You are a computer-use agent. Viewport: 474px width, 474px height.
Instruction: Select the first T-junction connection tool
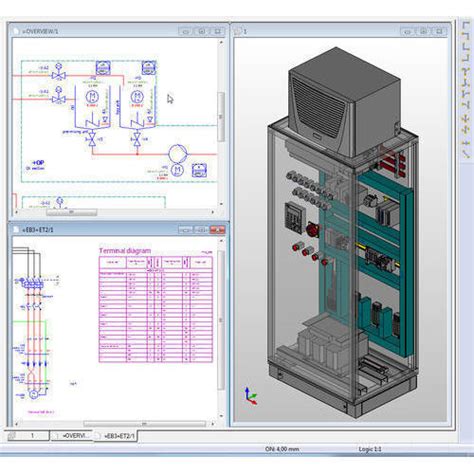pos(466,71)
